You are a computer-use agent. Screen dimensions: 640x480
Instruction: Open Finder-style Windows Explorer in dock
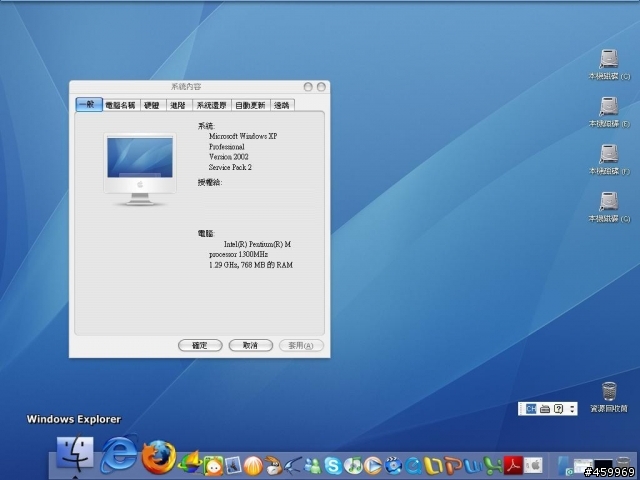[75, 454]
